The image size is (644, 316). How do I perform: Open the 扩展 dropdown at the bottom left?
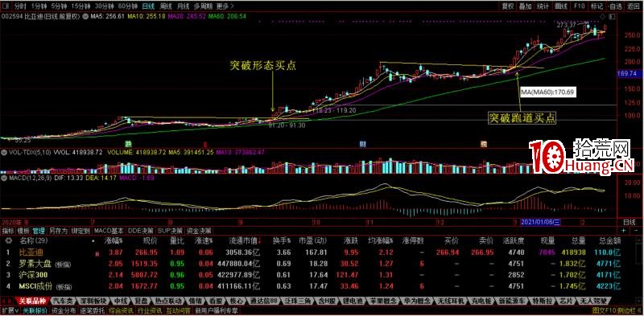point(10,310)
